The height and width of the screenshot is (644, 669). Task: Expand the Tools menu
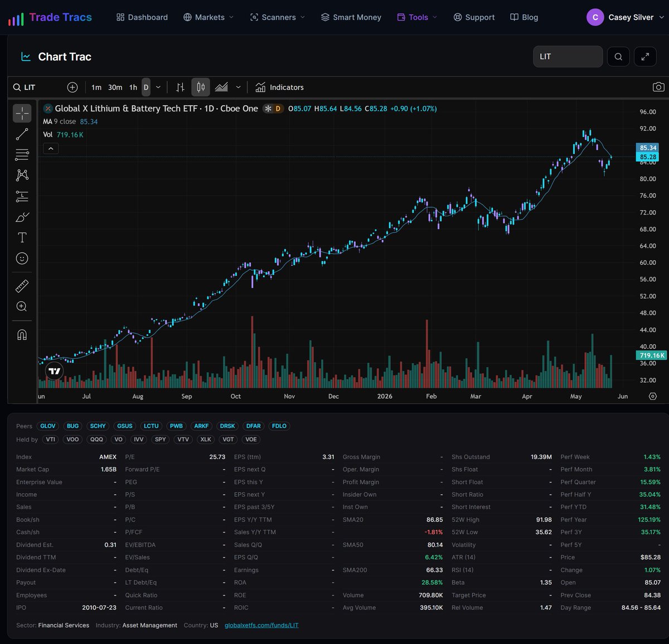coord(417,17)
